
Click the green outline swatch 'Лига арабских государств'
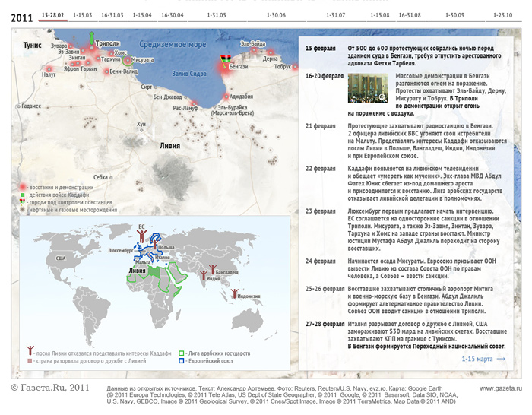click(182, 353)
